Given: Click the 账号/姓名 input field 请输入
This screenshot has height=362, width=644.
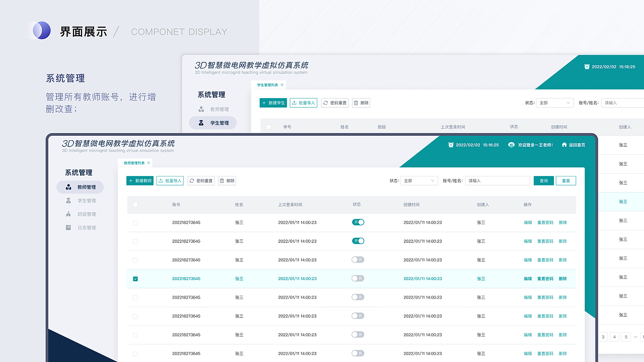Looking at the screenshot, I should [x=497, y=180].
